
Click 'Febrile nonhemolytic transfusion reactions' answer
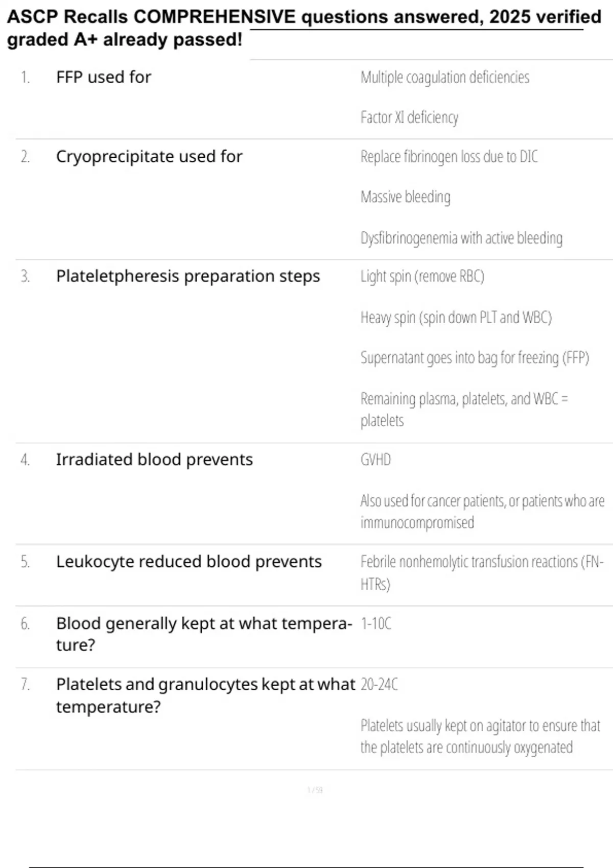point(482,562)
